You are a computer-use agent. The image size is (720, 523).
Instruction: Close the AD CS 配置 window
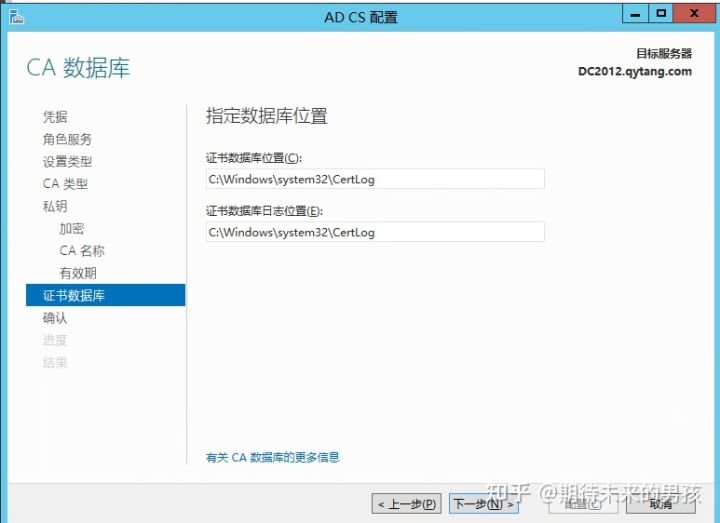click(694, 14)
